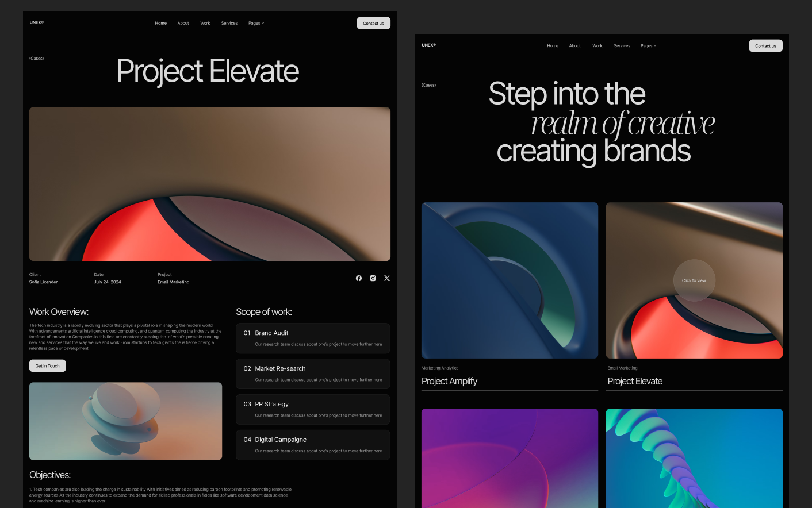The image size is (812, 508).
Task: Expand Pages dropdown on Project Elevate page
Action: [x=256, y=24]
